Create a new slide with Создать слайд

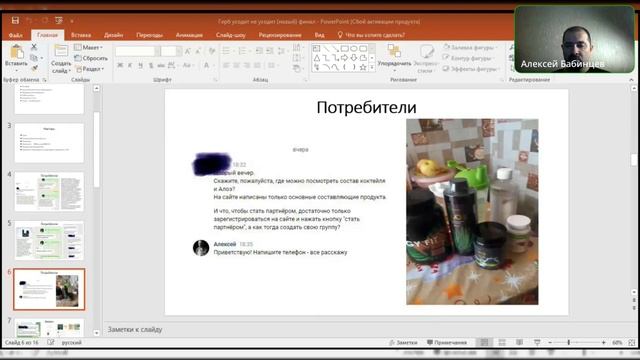[x=61, y=59]
